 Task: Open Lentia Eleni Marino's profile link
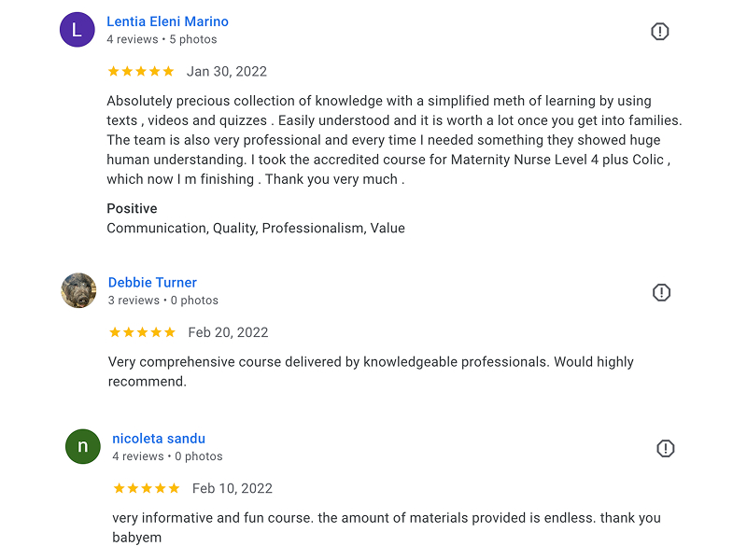point(168,21)
